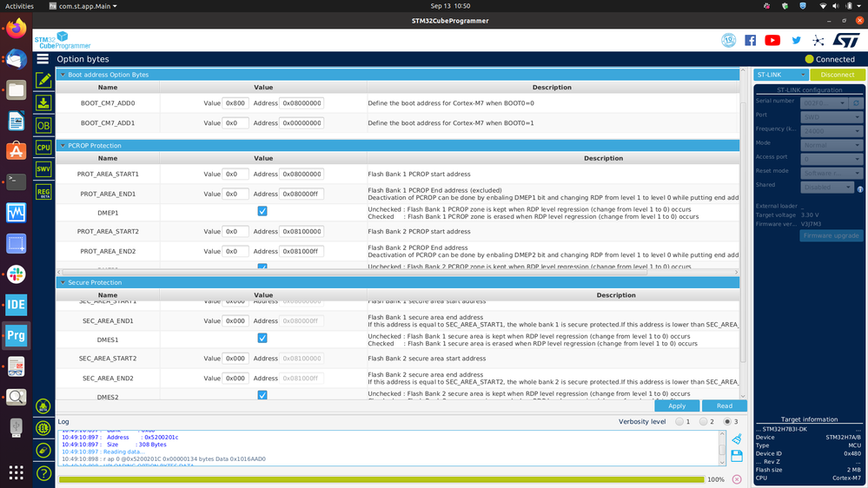Click PCROP table horizontal scrollbar
The height and width of the screenshot is (488, 868).
coord(354,272)
